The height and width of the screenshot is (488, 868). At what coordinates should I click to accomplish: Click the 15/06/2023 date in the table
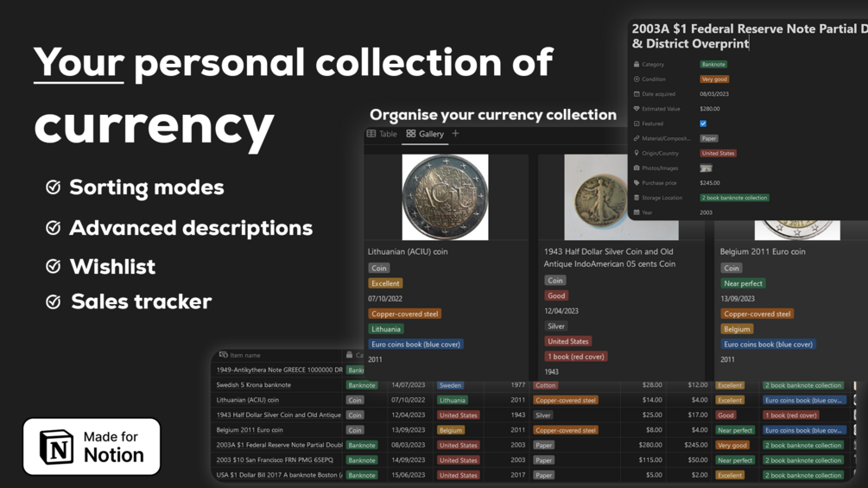(x=408, y=475)
